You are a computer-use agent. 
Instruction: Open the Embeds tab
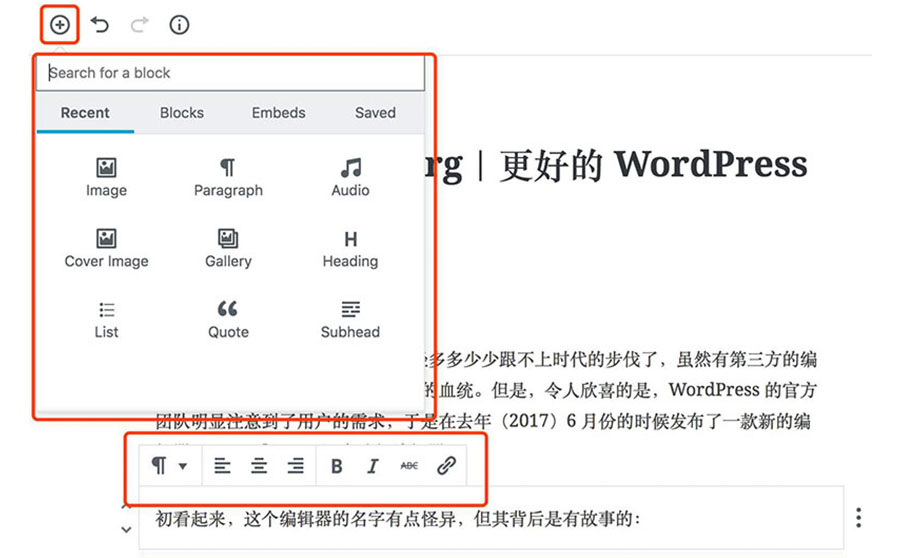(278, 113)
